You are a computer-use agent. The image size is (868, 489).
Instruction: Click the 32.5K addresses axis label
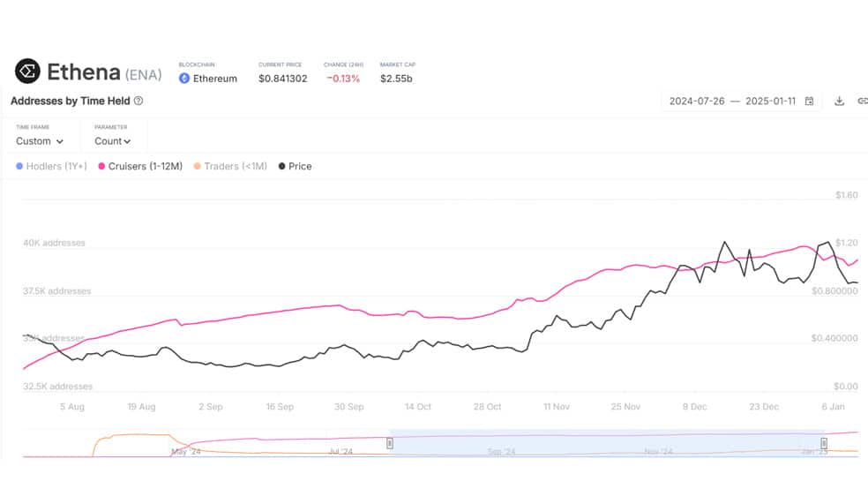(57, 386)
